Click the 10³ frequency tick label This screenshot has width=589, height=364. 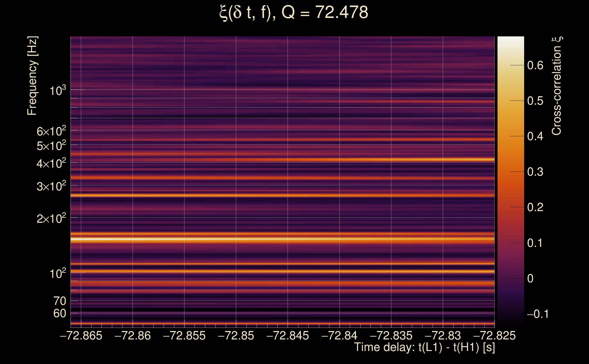pos(58,91)
